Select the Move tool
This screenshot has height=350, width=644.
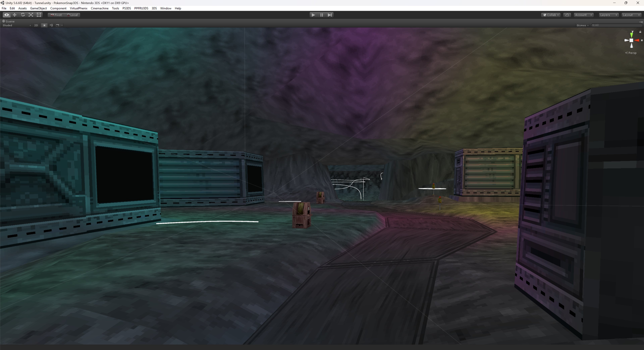pyautogui.click(x=14, y=15)
